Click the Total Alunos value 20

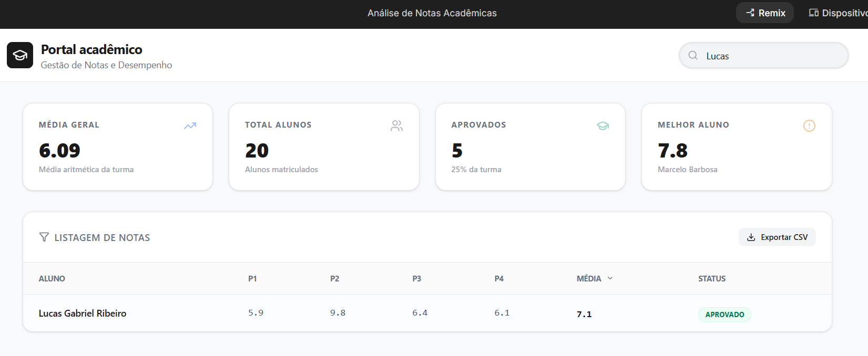(257, 151)
